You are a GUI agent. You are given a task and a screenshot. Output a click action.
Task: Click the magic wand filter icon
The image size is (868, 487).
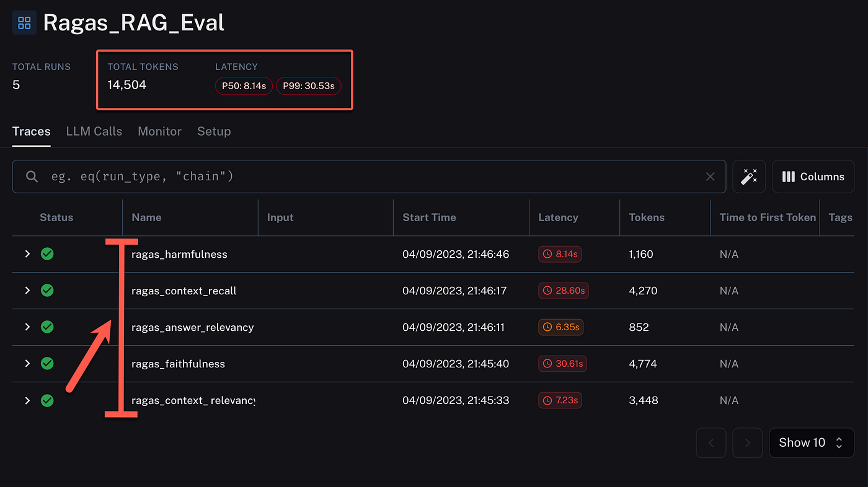point(749,177)
